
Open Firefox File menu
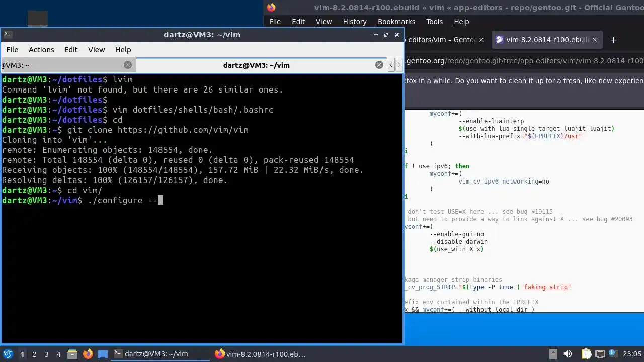tap(275, 22)
